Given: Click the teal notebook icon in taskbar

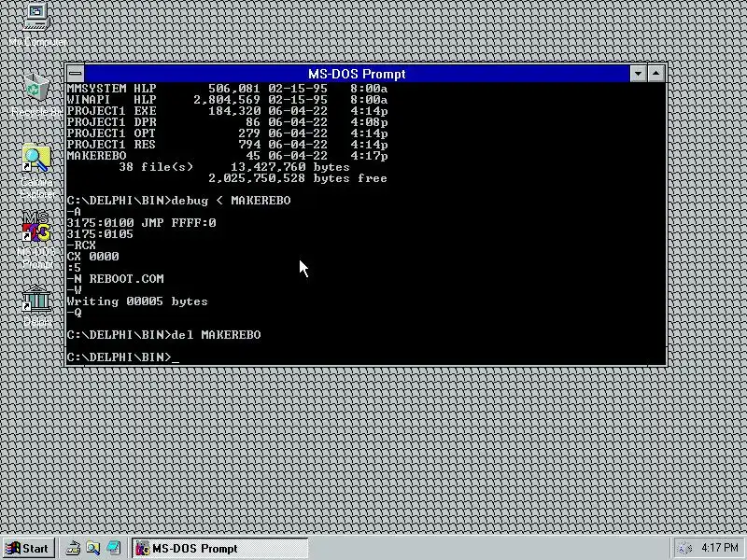Looking at the screenshot, I should coord(114,549).
